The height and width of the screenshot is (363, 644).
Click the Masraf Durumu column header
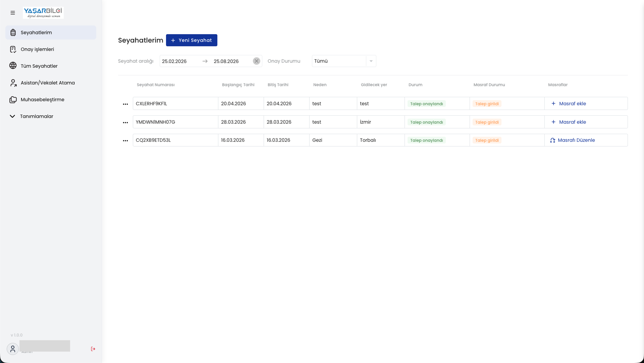[489, 85]
